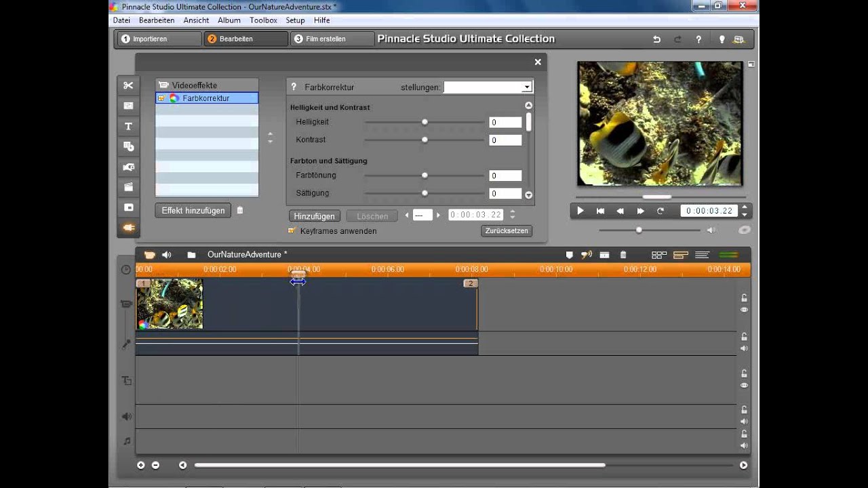This screenshot has height=488, width=868.
Task: Select the video effects plug icon tool
Action: tap(128, 228)
